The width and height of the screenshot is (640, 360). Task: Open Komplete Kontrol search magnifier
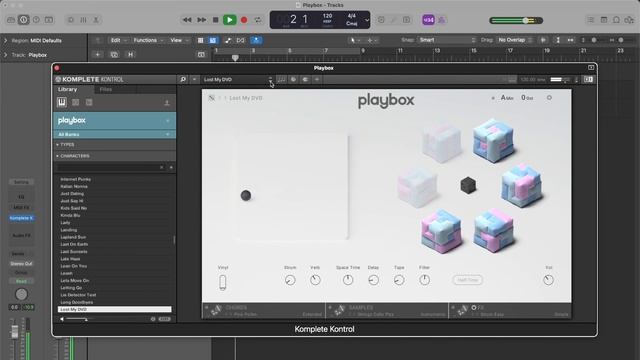[x=183, y=79]
